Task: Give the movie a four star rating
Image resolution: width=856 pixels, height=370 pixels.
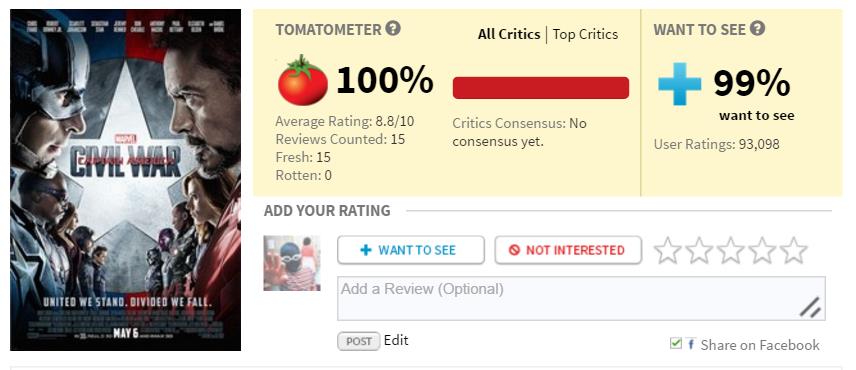Action: point(762,250)
